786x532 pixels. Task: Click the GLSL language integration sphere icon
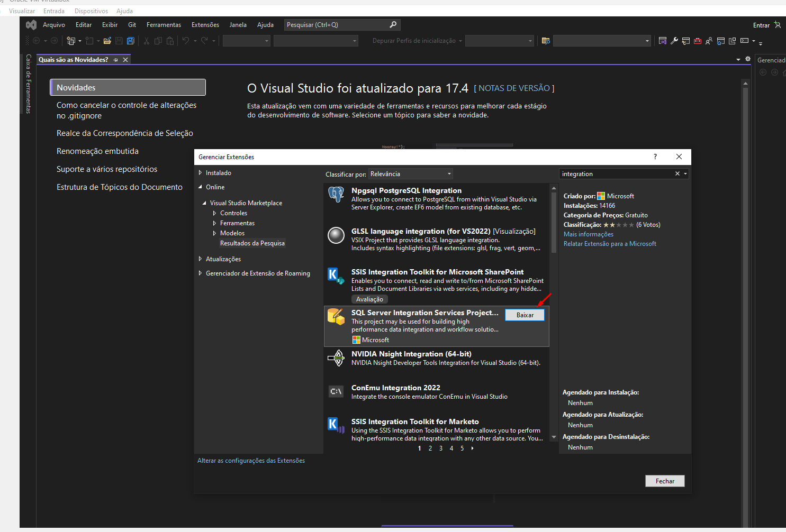tap(336, 235)
